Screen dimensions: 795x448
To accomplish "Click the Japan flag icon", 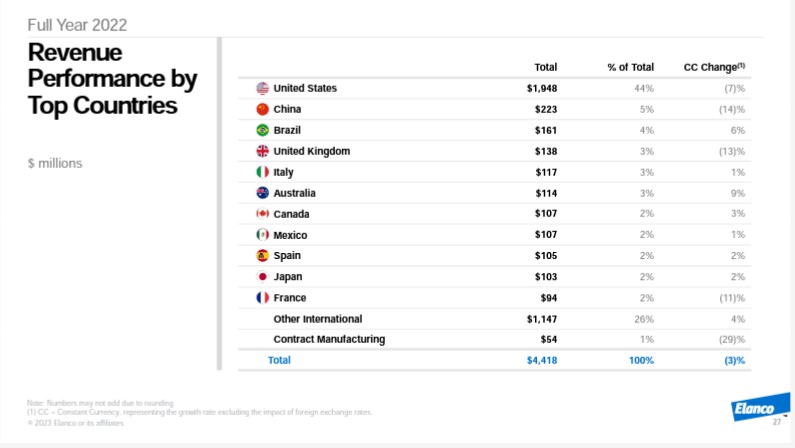I will tap(263, 277).
